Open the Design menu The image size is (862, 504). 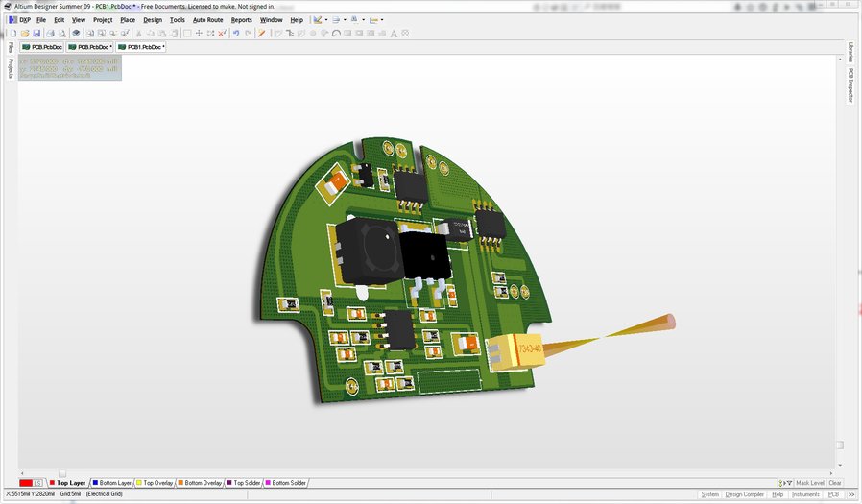pos(153,19)
